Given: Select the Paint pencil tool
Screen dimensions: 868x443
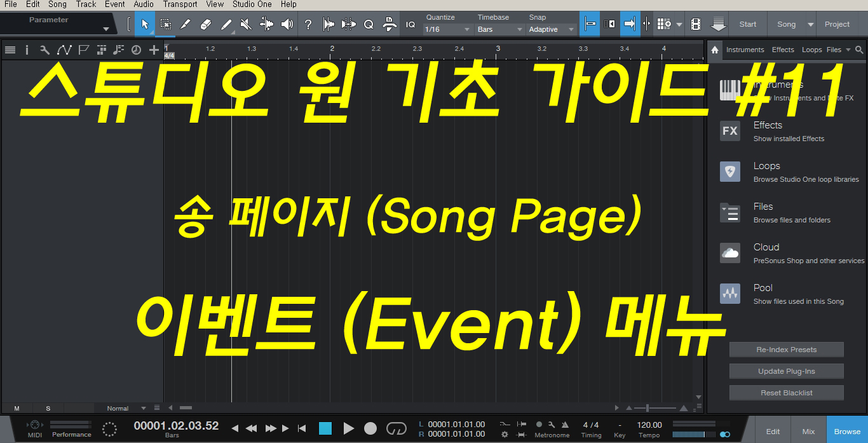Looking at the screenshot, I should click(226, 24).
